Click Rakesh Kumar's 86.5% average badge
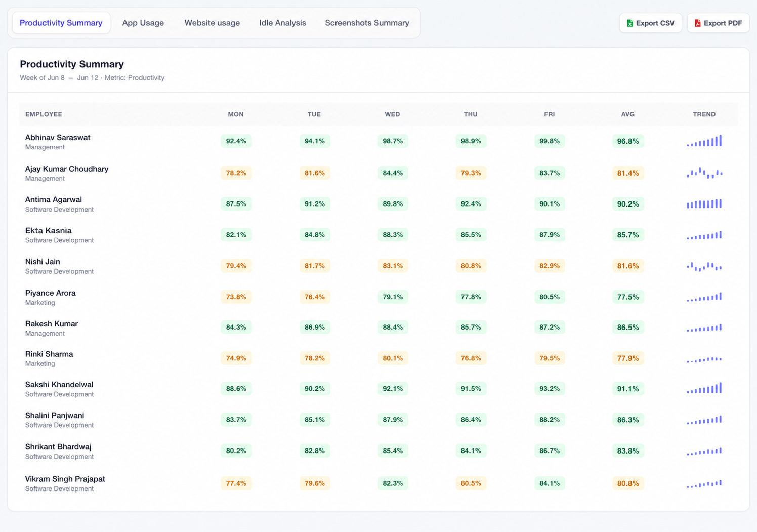 628,328
